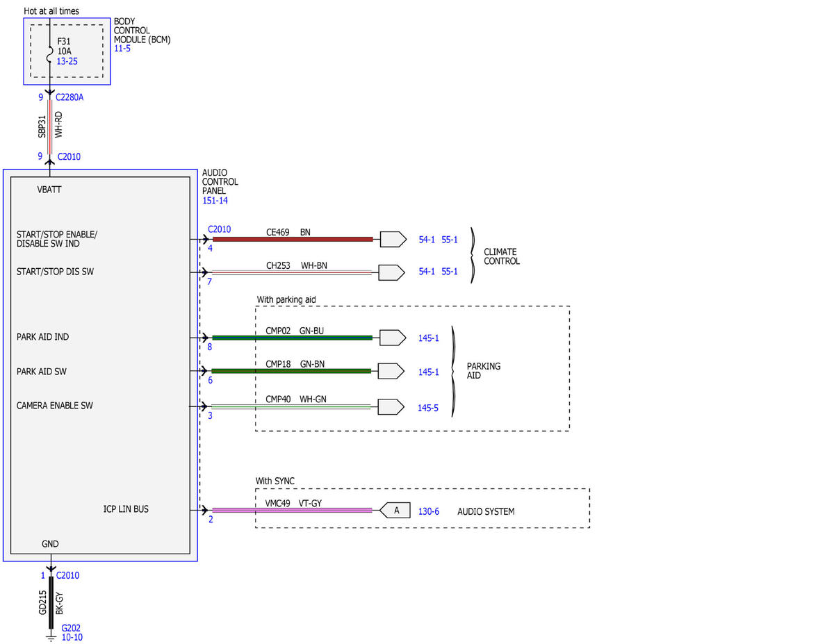Image resolution: width=834 pixels, height=644 pixels.
Task: Click the off-page arrow for CMP40 WH-GN
Action: coord(391,406)
